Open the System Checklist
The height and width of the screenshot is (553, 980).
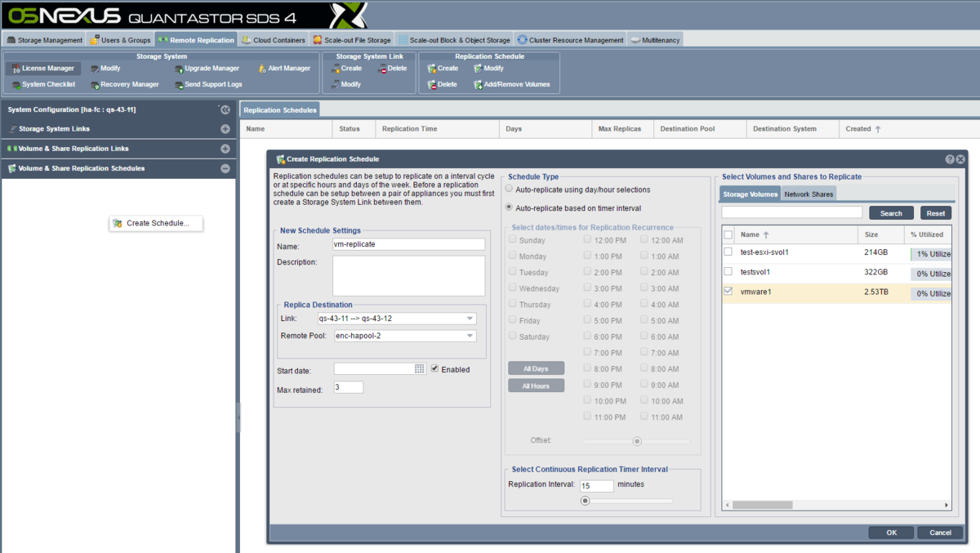[x=43, y=84]
